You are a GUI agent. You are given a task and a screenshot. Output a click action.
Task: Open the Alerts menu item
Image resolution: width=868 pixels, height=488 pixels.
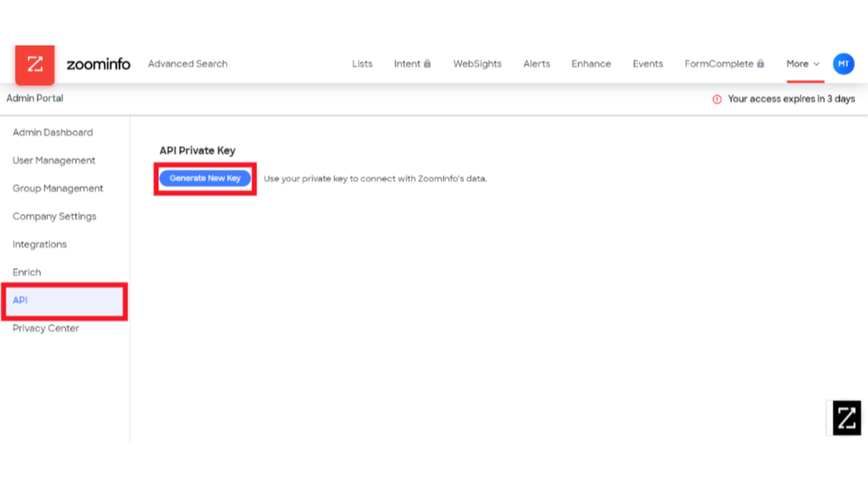coord(536,63)
